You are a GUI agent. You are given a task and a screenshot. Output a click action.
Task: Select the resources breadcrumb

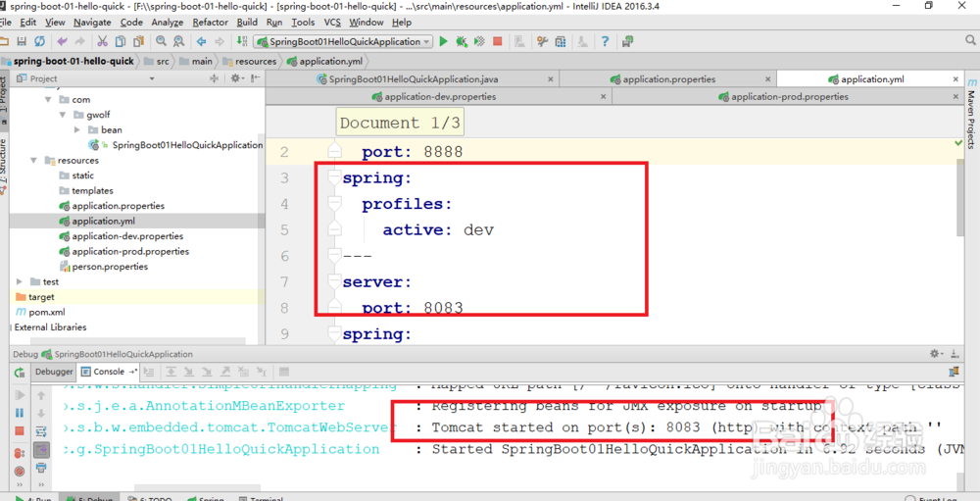tap(249, 62)
